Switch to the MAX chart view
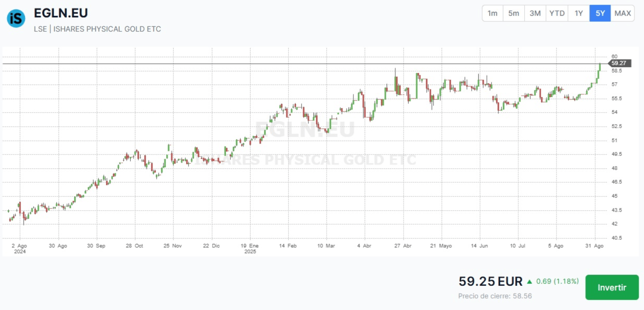The width and height of the screenshot is (644, 310). click(622, 13)
